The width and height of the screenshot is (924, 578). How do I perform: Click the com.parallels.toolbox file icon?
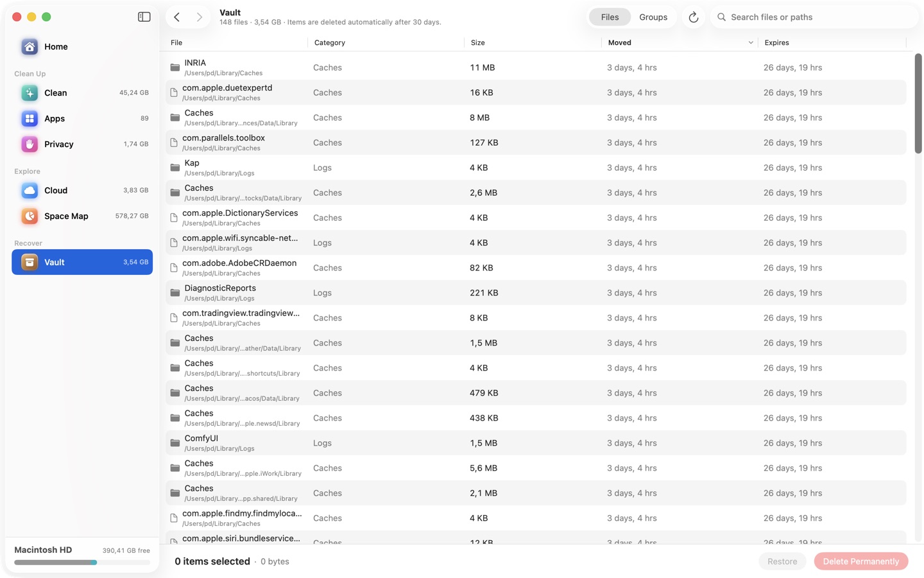174,143
